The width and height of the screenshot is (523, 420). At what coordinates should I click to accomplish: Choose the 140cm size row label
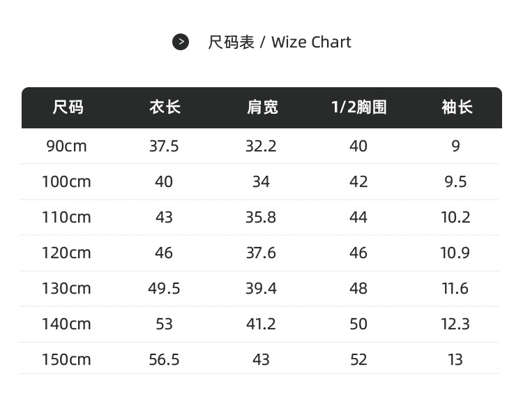pos(66,324)
